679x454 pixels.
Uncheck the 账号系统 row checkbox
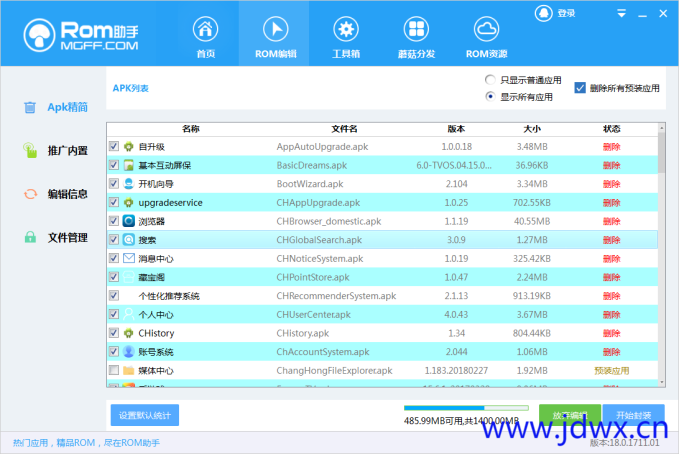(114, 351)
